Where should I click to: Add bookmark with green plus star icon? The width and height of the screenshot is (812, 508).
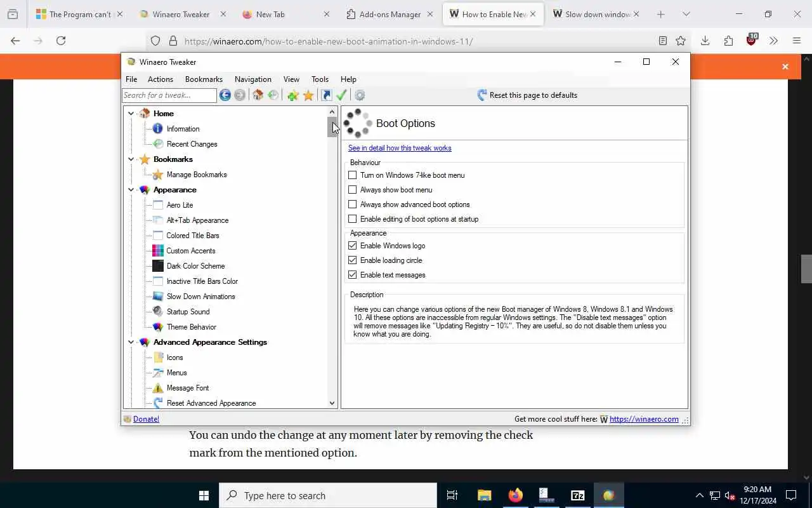pos(292,95)
